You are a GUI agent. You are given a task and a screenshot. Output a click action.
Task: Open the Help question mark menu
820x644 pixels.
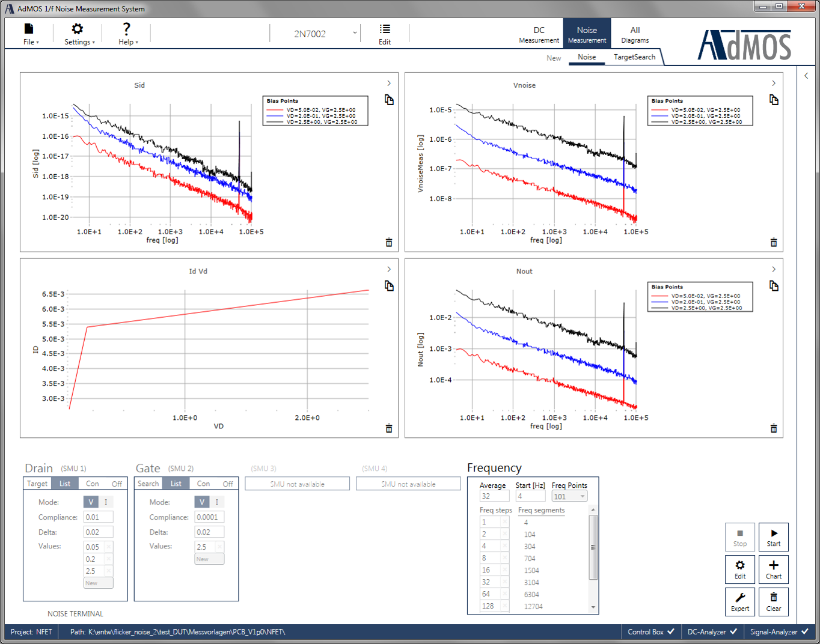[127, 34]
